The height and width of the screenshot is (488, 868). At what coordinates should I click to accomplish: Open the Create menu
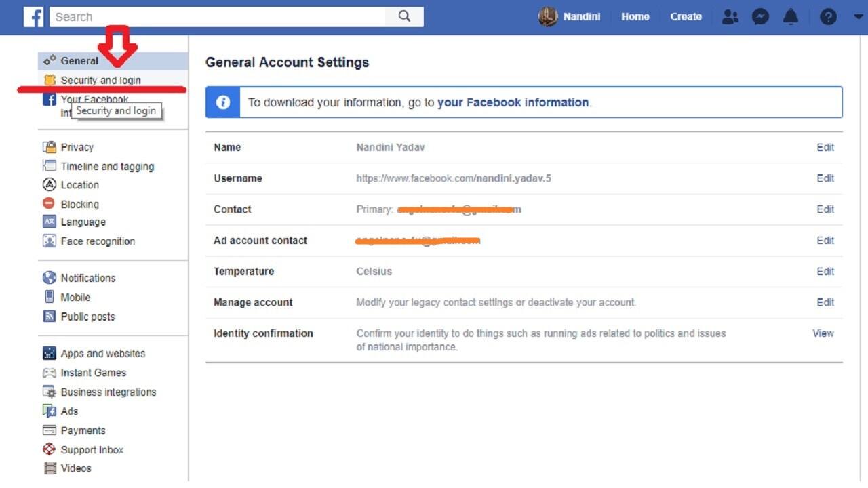(x=686, y=17)
